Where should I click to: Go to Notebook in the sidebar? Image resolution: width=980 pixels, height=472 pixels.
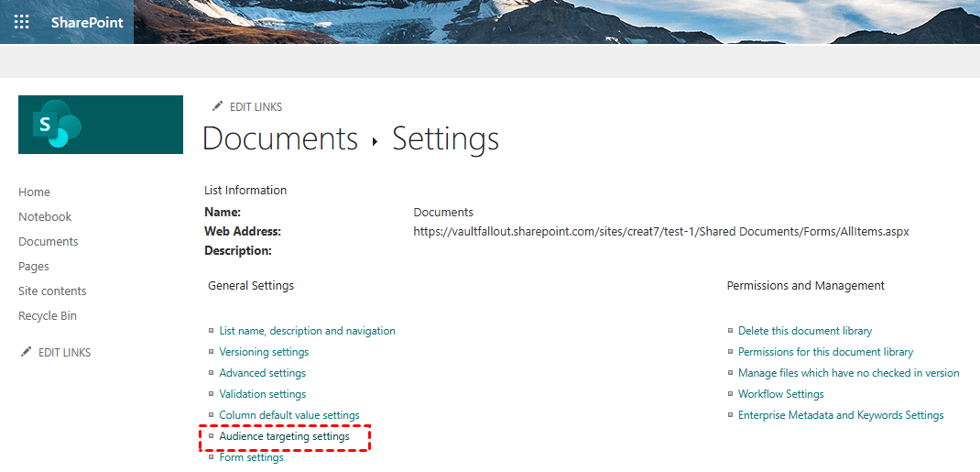click(45, 216)
